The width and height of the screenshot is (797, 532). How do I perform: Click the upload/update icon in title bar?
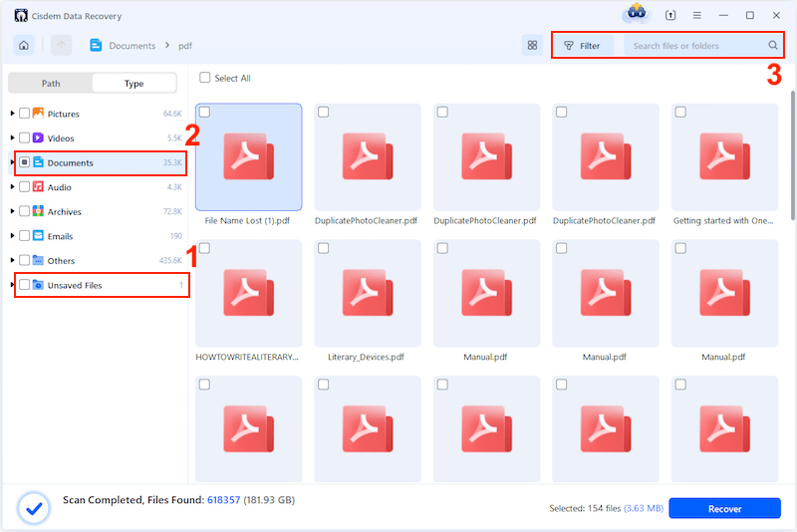click(670, 15)
